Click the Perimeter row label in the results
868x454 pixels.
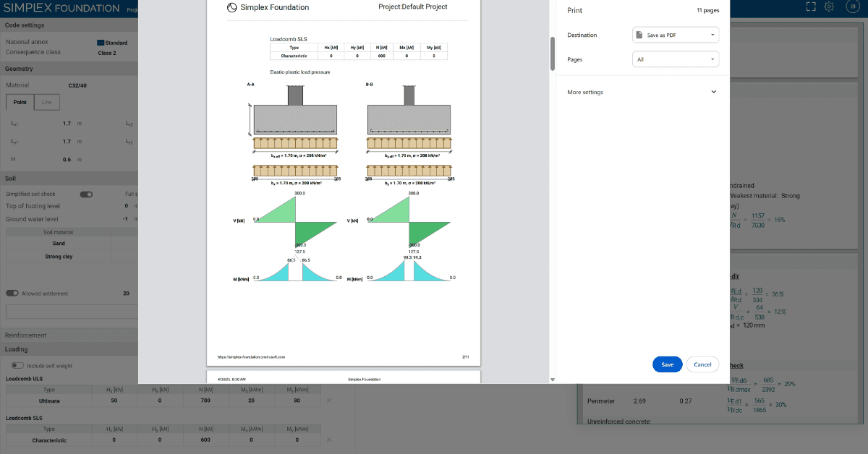[x=601, y=401]
